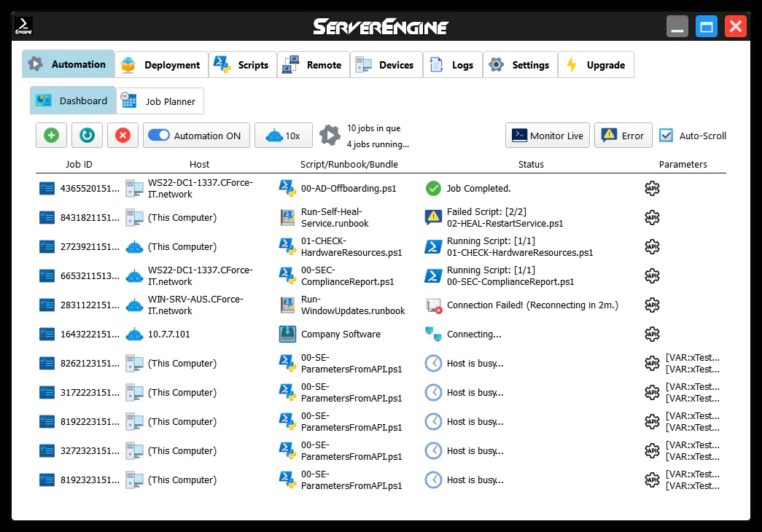
Task: Uncheck the Auto-Scroll checkbox
Action: (x=666, y=136)
